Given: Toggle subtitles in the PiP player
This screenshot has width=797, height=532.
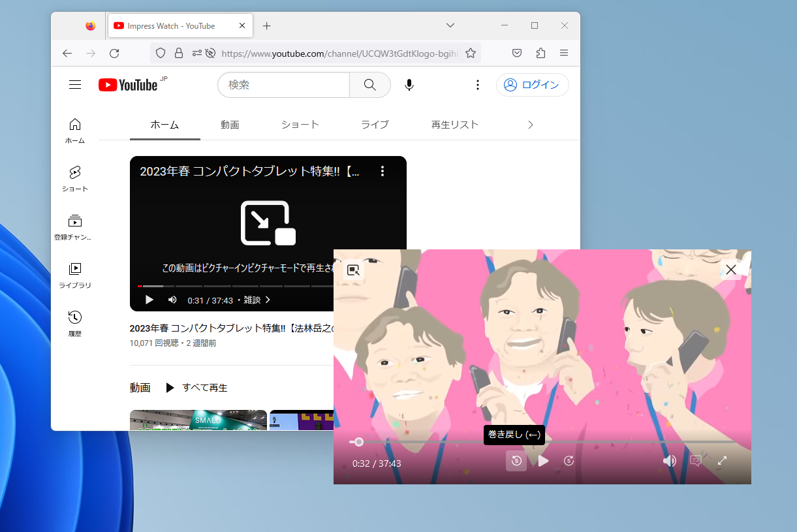Looking at the screenshot, I should (x=695, y=461).
